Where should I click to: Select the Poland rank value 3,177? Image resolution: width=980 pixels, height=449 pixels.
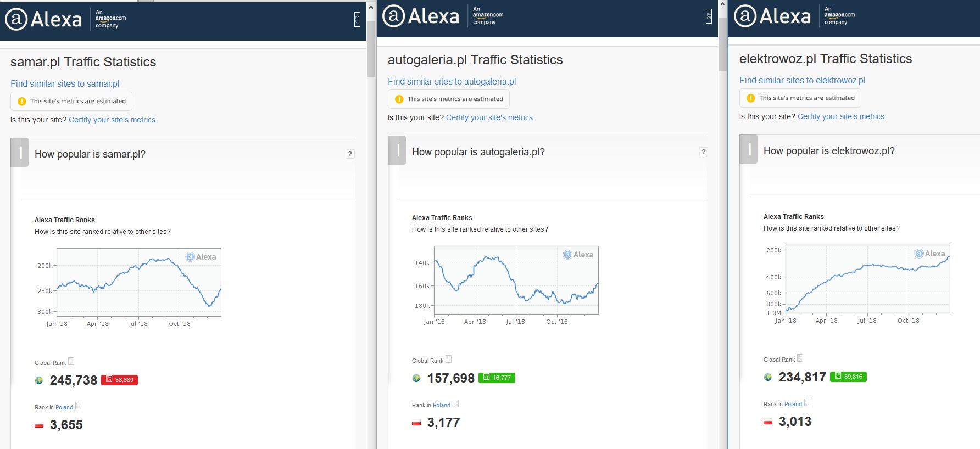pos(444,423)
